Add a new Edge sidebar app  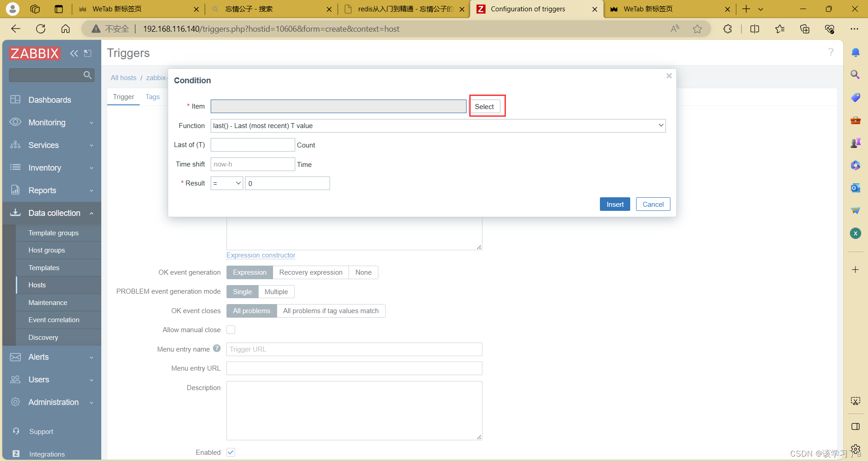(855, 270)
